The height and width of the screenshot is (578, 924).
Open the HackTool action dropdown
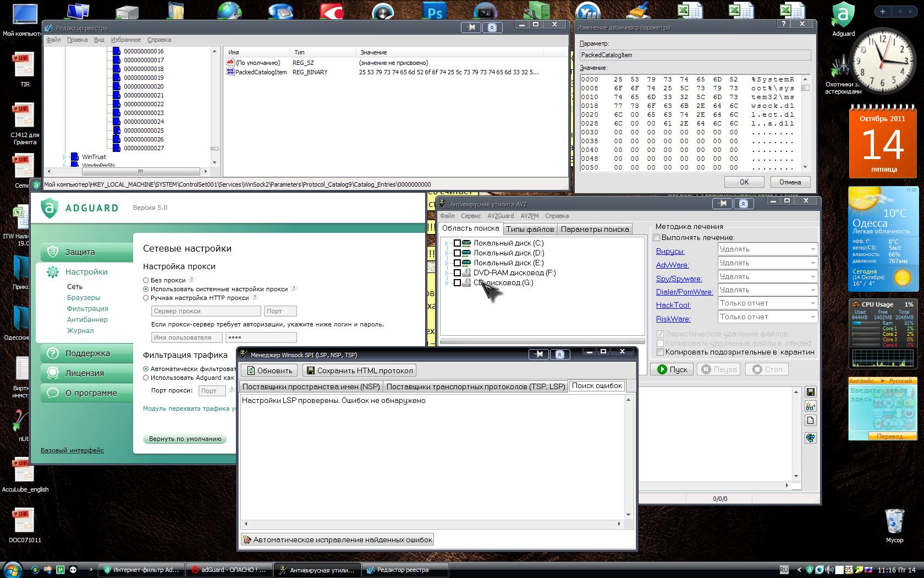767,303
